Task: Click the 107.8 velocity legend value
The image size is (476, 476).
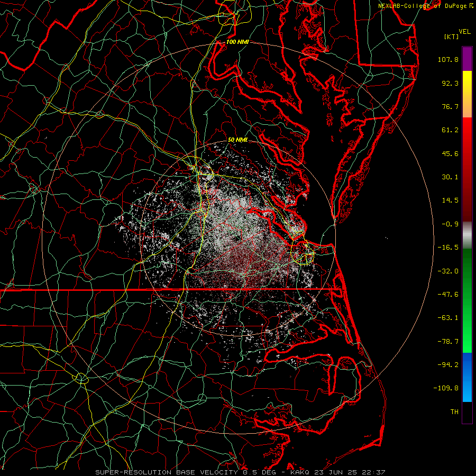Action: [x=448, y=59]
